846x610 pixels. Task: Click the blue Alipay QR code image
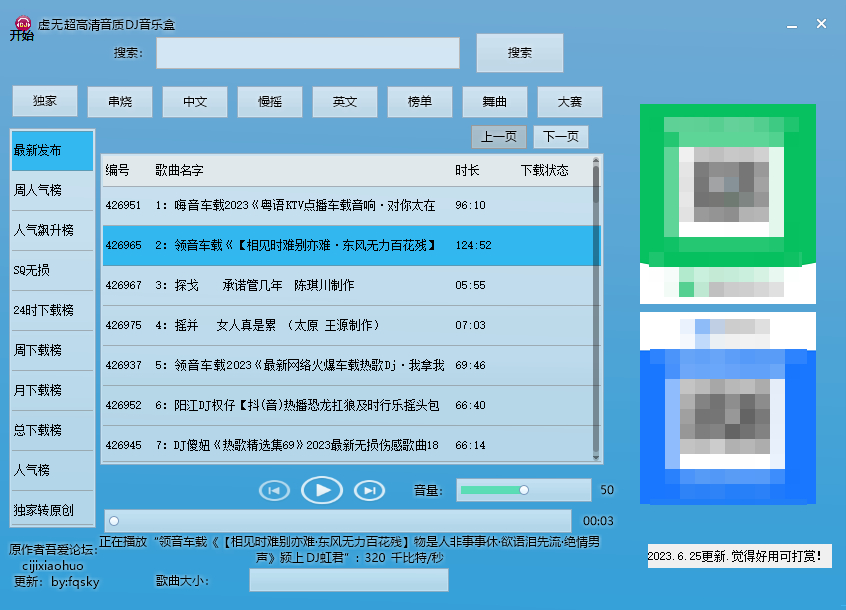pyautogui.click(x=728, y=408)
